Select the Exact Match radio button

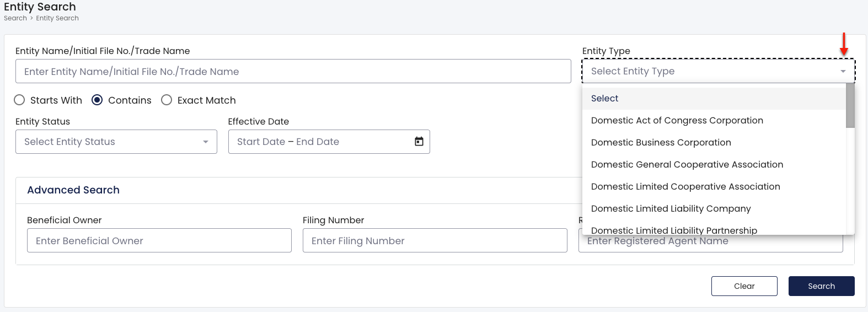tap(167, 100)
